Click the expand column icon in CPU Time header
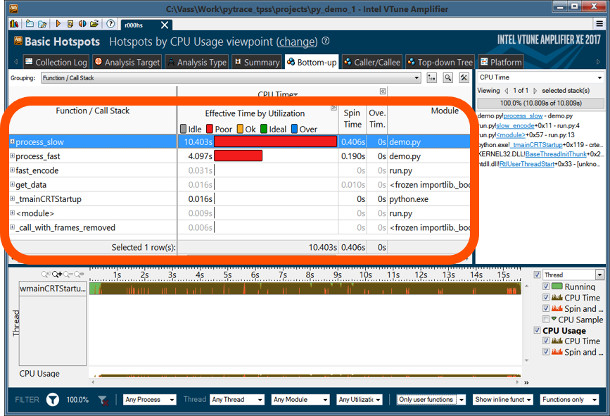The image size is (610, 416). [x=383, y=91]
